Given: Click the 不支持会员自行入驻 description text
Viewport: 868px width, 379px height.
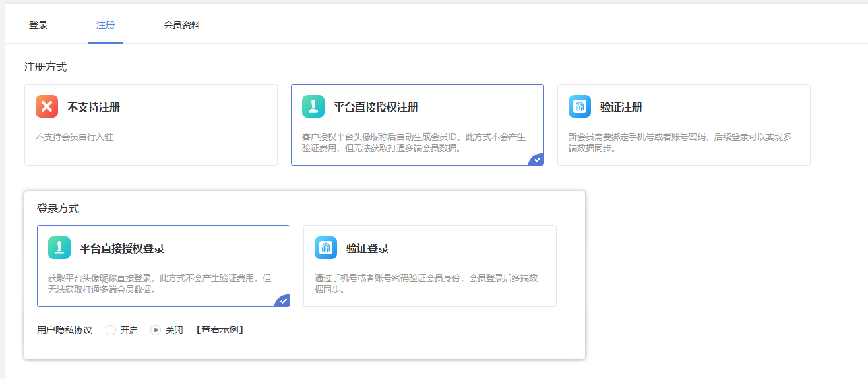Looking at the screenshot, I should [x=74, y=137].
